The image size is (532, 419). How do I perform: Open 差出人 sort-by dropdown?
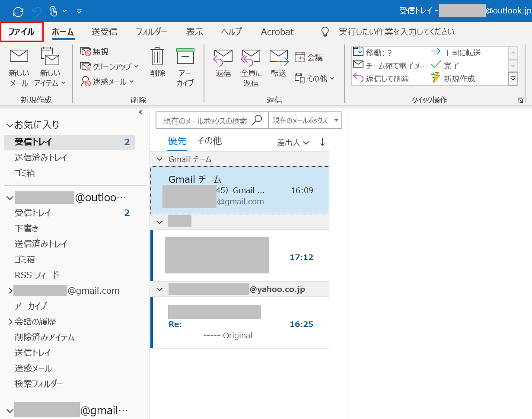click(293, 142)
